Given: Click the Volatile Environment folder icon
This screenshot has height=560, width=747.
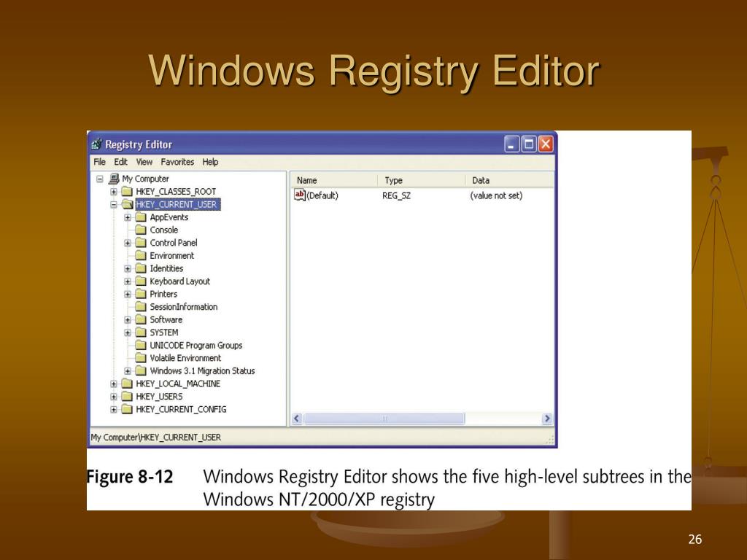Looking at the screenshot, I should click(x=141, y=358).
